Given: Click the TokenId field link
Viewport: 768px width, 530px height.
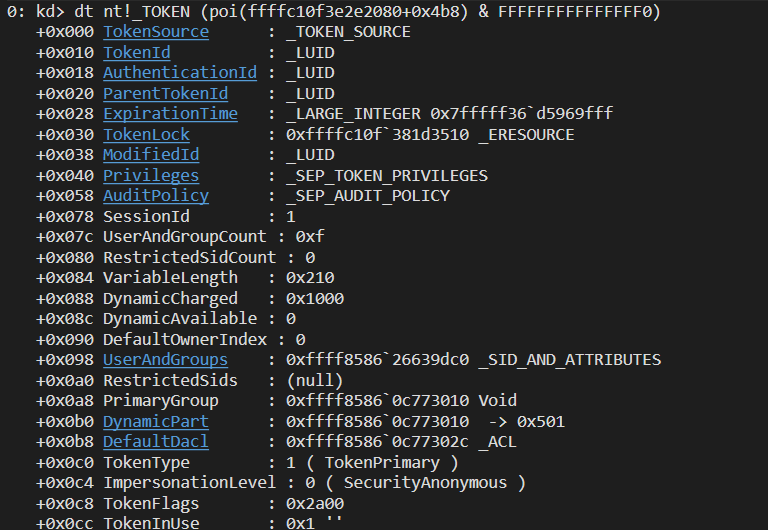Looking at the screenshot, I should (137, 52).
